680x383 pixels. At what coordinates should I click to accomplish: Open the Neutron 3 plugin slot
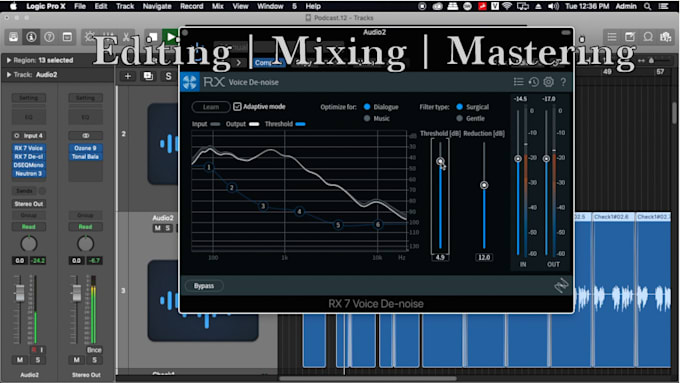click(x=29, y=173)
